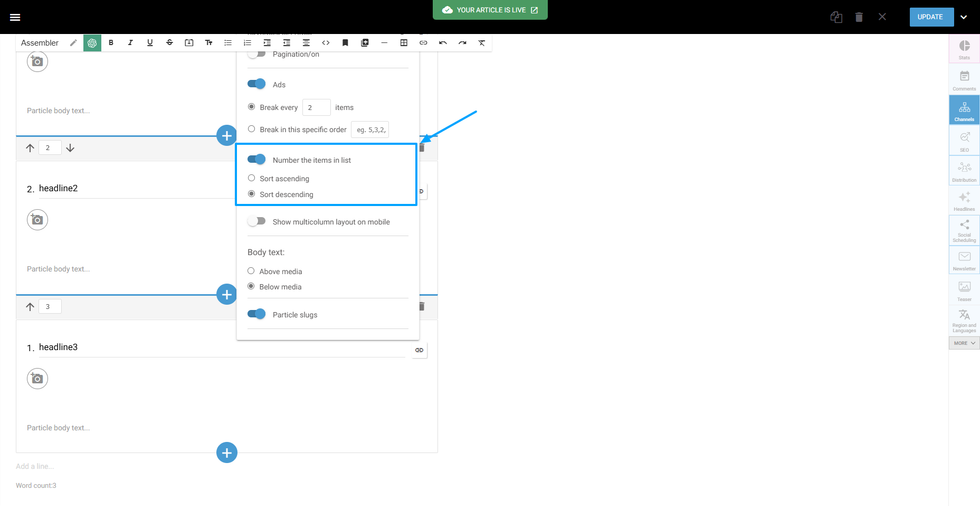Viewport: 980px width, 506px height.
Task: Click the Break every items number field
Action: tap(316, 107)
